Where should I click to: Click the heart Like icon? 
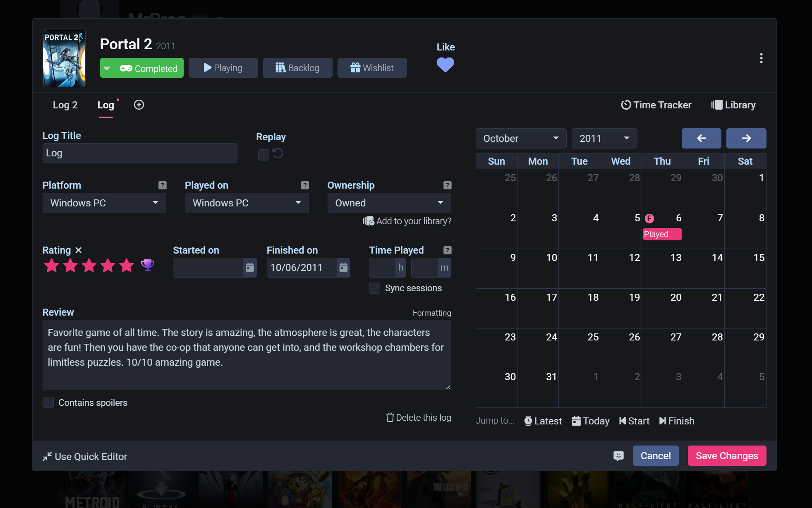445,65
